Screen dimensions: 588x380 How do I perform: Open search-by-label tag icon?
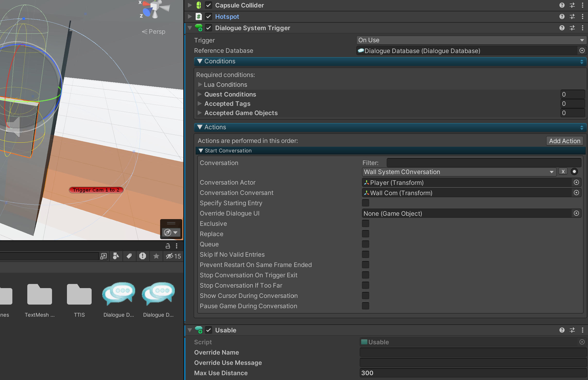(129, 256)
